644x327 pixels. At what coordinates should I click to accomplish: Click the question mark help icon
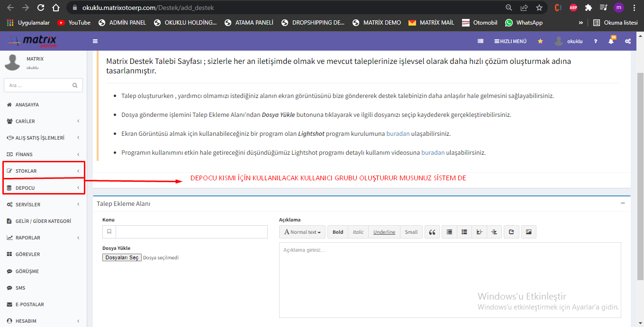coord(596,41)
